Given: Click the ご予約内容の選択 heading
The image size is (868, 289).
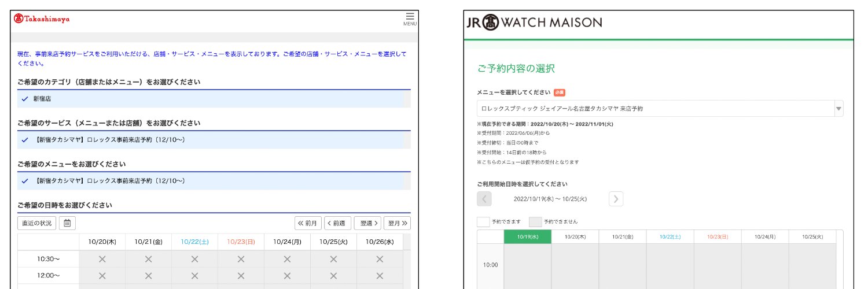Looking at the screenshot, I should click(516, 68).
